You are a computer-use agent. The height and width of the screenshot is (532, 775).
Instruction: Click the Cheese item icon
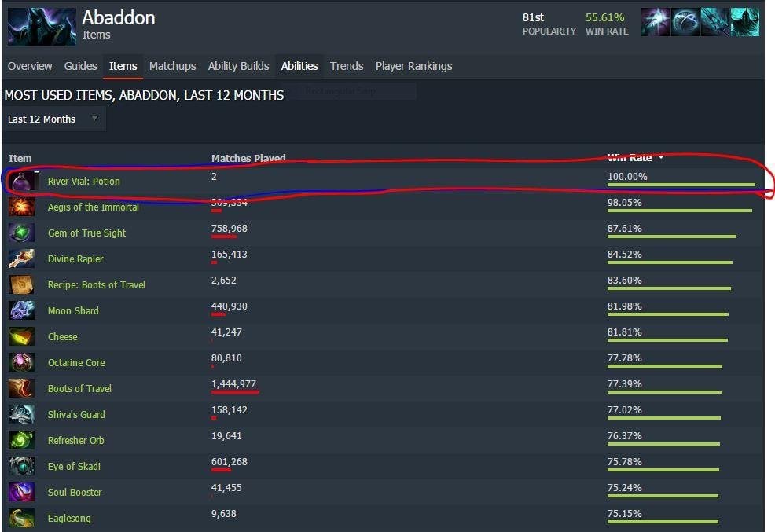(x=22, y=336)
